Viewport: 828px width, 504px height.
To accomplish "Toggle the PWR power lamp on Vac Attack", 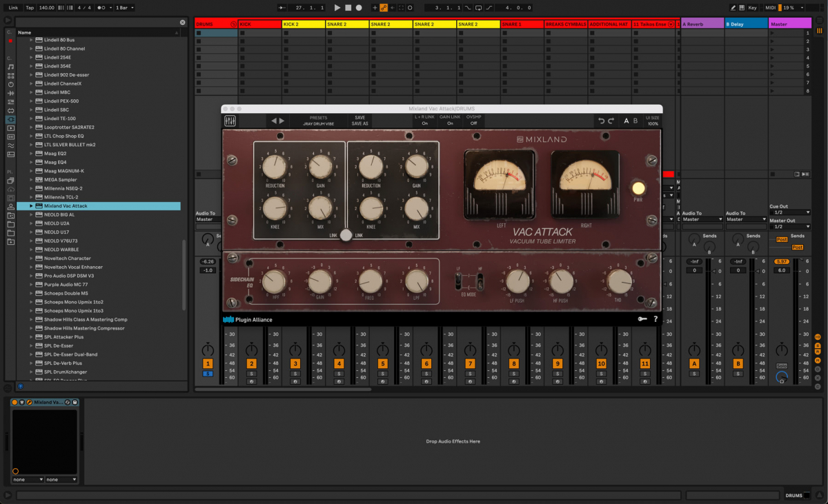I will click(639, 188).
